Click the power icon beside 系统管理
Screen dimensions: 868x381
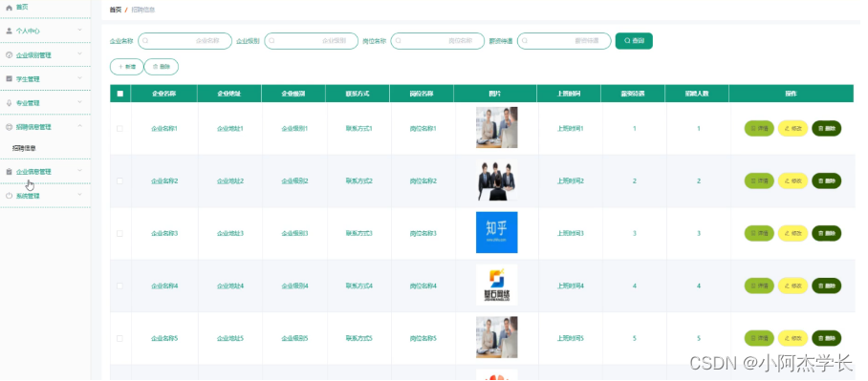9,196
